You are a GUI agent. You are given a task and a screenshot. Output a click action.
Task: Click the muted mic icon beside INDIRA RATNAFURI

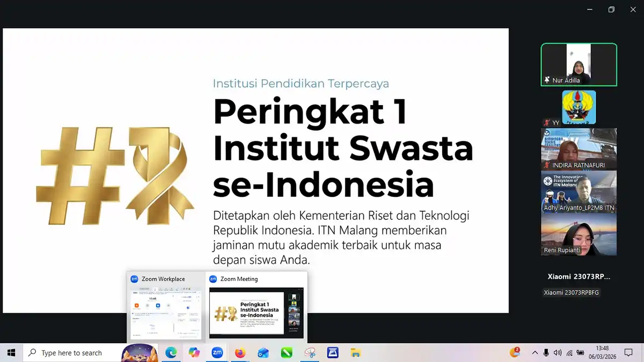coord(547,165)
